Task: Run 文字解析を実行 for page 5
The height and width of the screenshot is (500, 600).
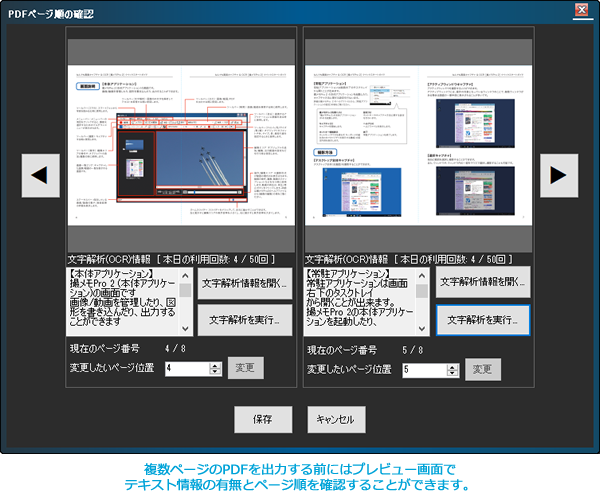Action: [x=483, y=320]
